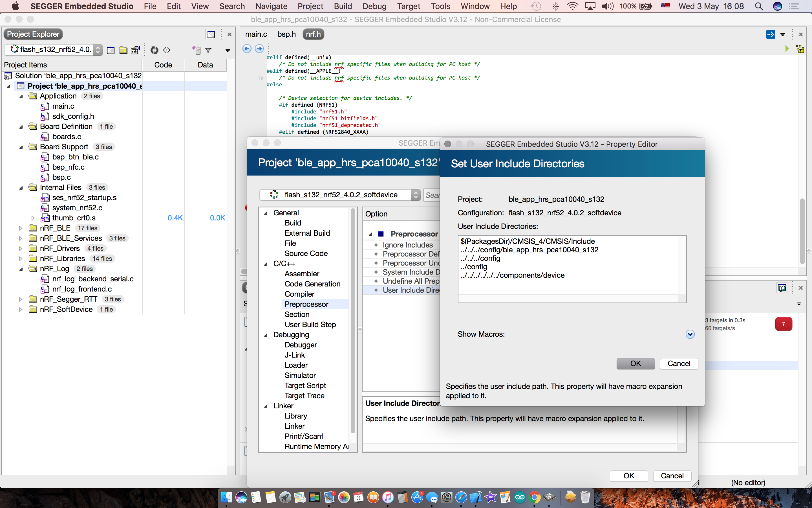Screen dimensions: 812x508
Task: Click OK in the project options dialog
Action: pyautogui.click(x=628, y=476)
